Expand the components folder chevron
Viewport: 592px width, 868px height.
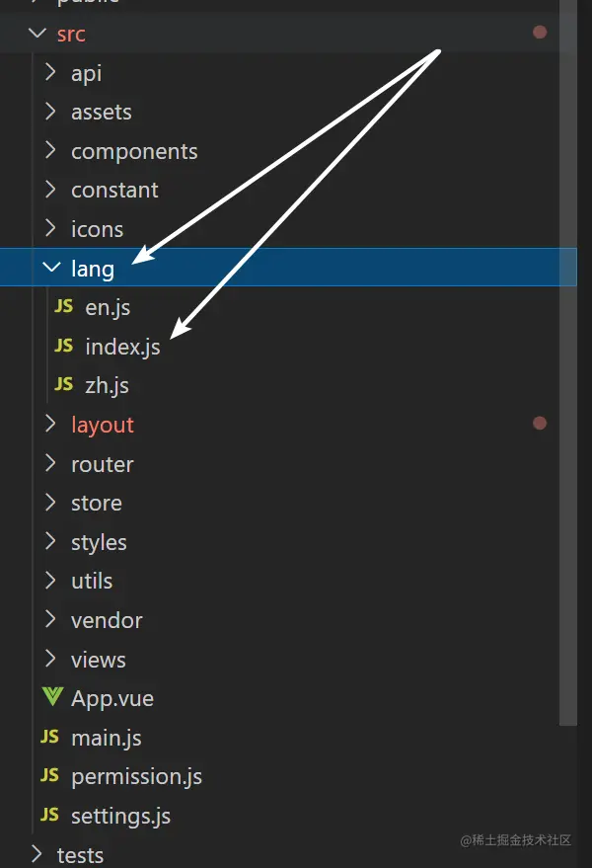51,151
